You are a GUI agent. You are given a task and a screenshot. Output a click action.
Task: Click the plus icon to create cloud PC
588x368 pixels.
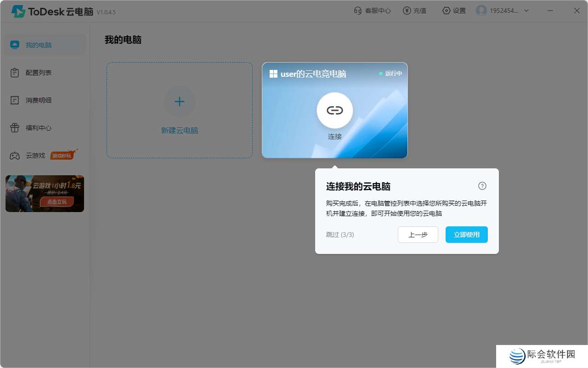pos(179,102)
